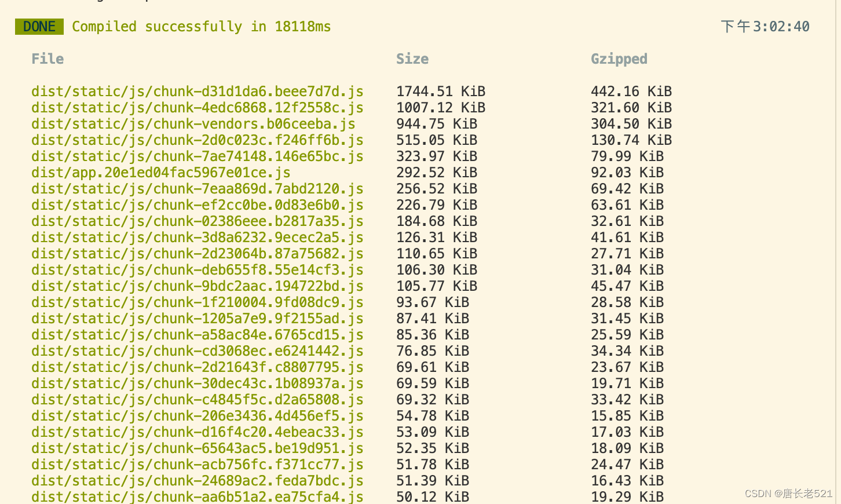This screenshot has width=841, height=504.
Task: Click size value 292.52 KiB
Action: pyautogui.click(x=437, y=173)
